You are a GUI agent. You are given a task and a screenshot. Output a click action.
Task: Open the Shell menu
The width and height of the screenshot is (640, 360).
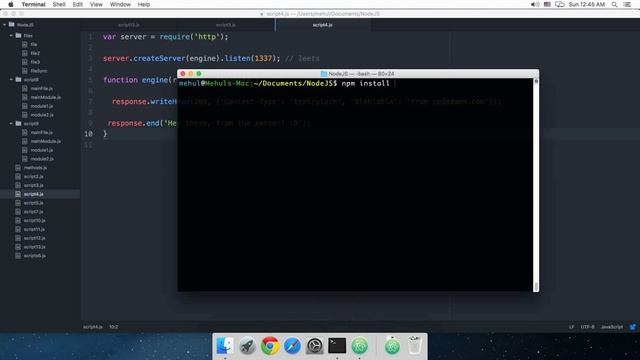tap(59, 4)
